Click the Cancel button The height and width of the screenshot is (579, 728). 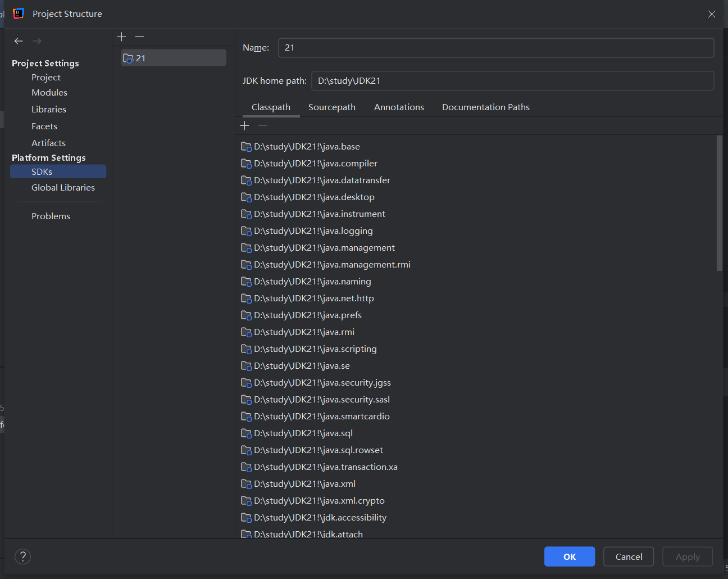629,557
